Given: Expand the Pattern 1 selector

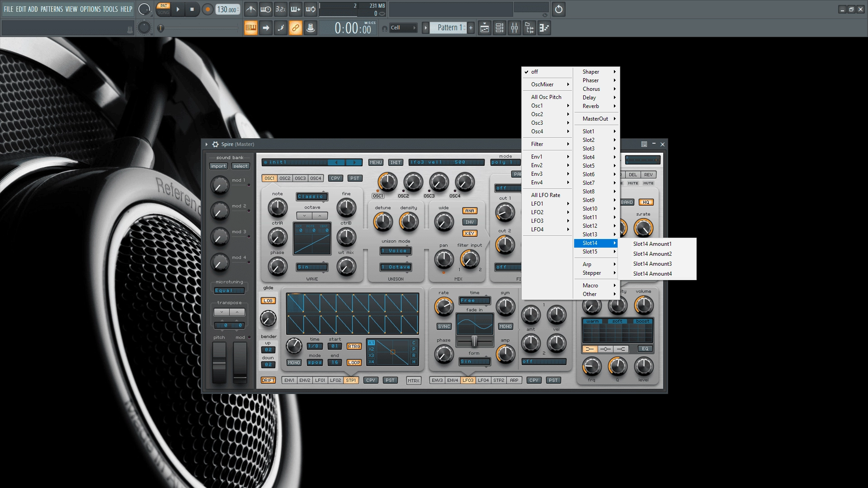Looking at the screenshot, I should (x=425, y=28).
